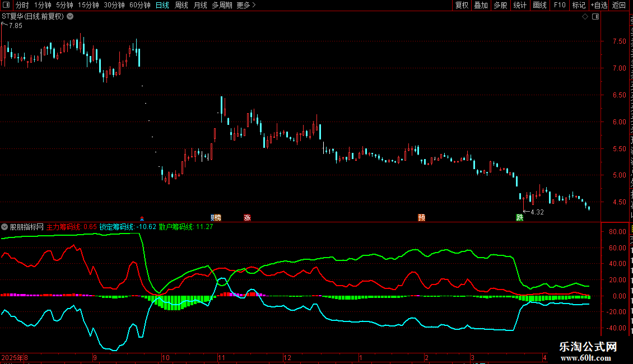Click the small red-blue arrow marker near month 10
This screenshot has width=633, height=364.
[142, 218]
